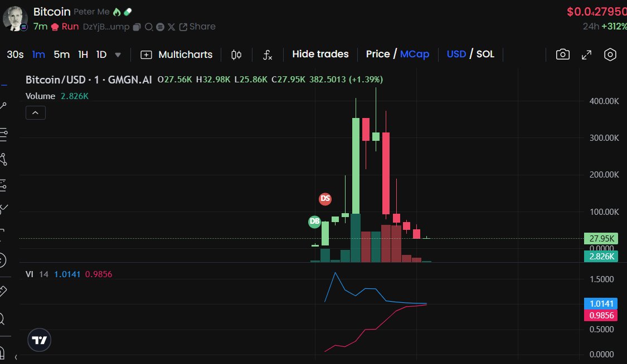Image resolution: width=627 pixels, height=364 pixels.
Task: Select the forecasting position tool icon
Action: [3, 185]
